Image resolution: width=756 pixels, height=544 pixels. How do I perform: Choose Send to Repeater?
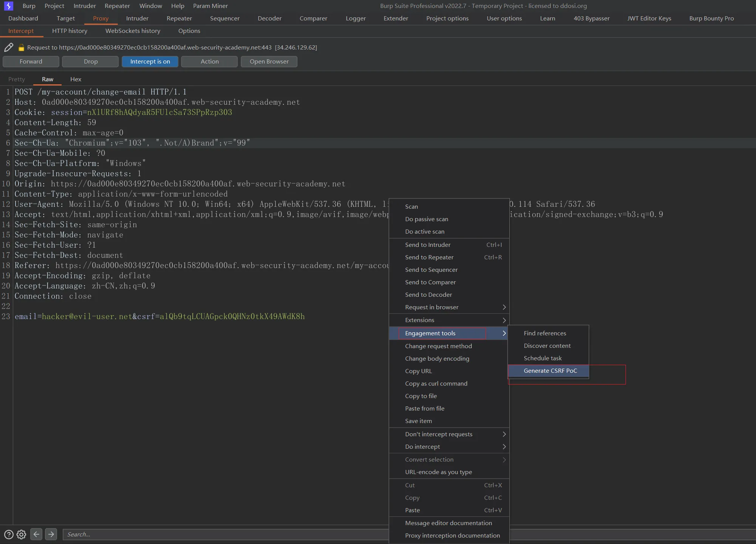pos(449,257)
